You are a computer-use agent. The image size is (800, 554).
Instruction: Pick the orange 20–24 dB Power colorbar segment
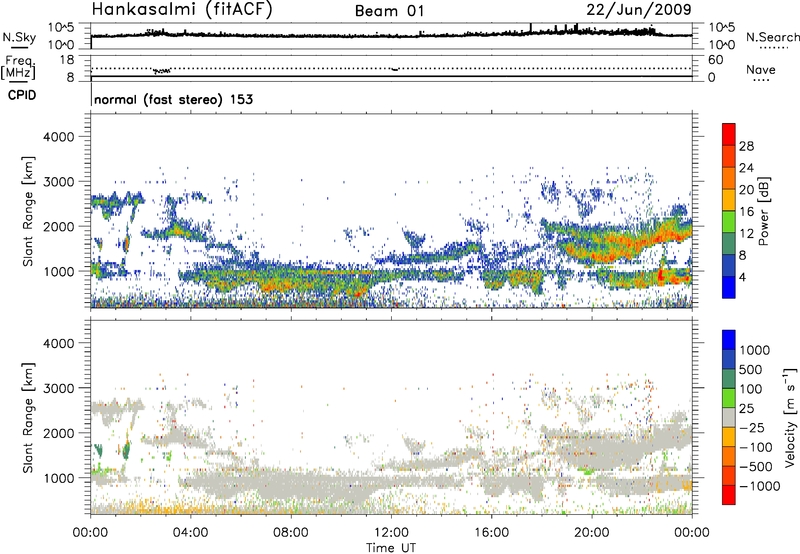tap(729, 178)
